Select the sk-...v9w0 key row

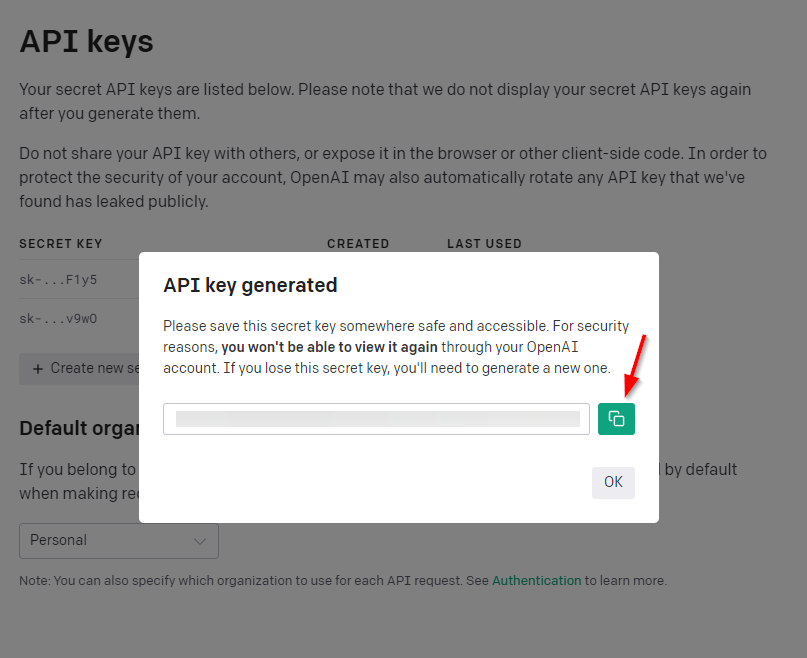(x=59, y=319)
